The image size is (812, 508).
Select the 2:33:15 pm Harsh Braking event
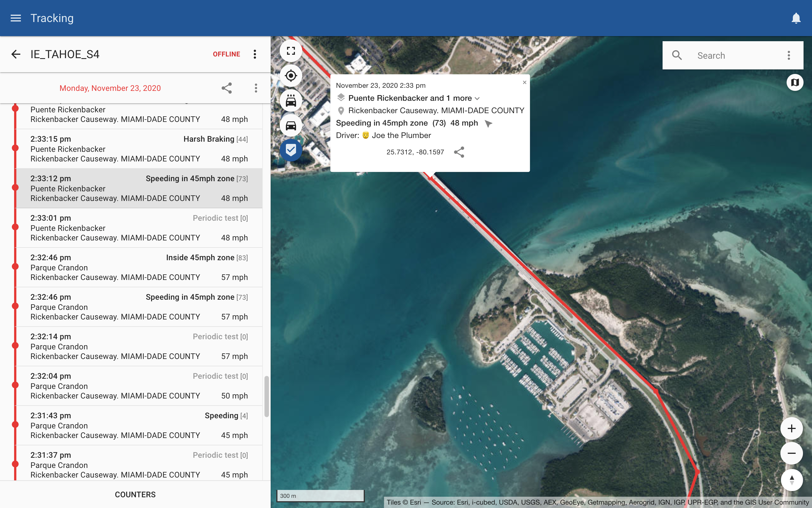[139, 149]
